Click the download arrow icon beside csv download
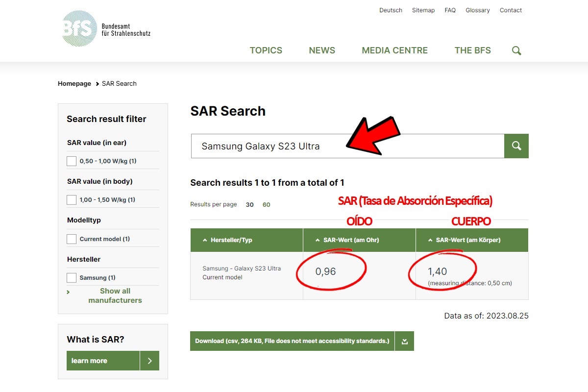The height and width of the screenshot is (392, 588). tap(404, 341)
